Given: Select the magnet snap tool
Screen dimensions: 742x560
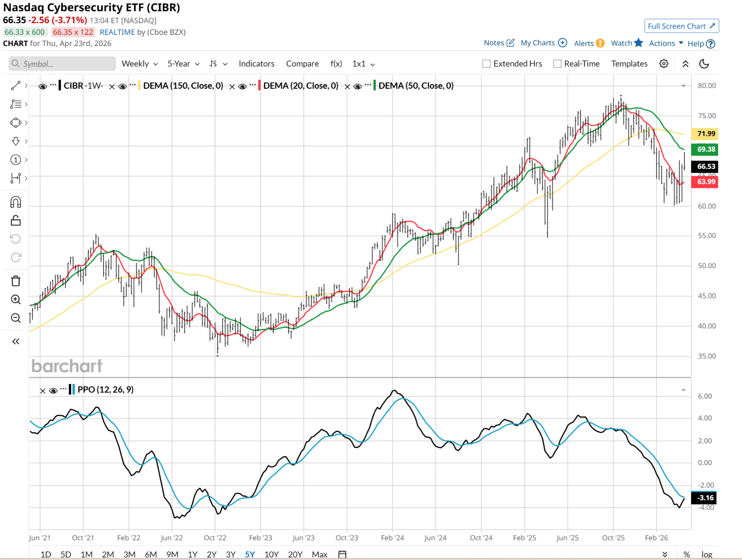Looking at the screenshot, I should 16,202.
